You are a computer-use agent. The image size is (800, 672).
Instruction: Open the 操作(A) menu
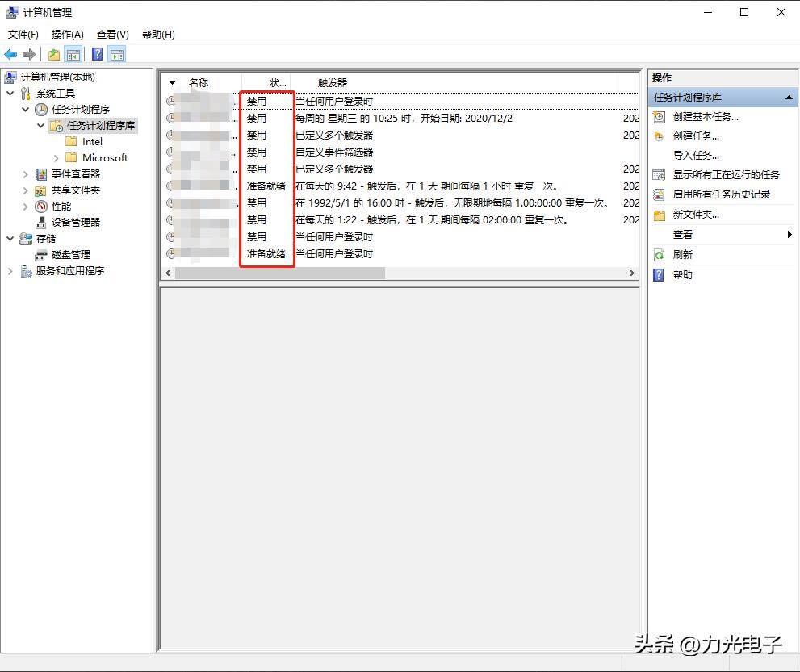pyautogui.click(x=69, y=34)
